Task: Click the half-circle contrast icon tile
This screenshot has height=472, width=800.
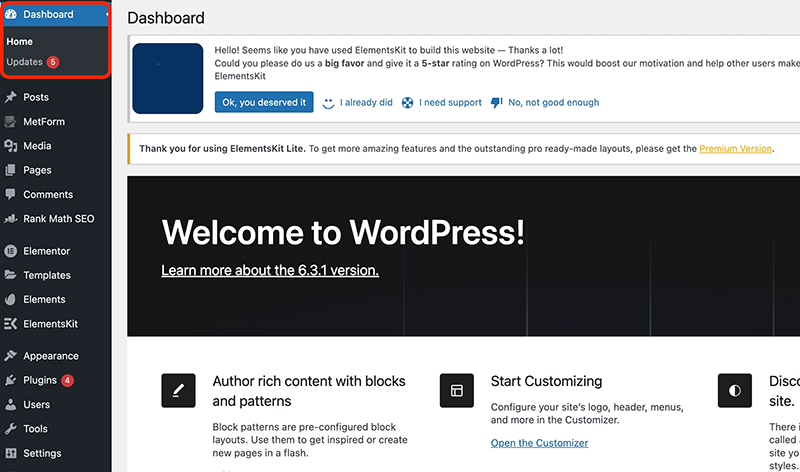Action: coord(735,390)
